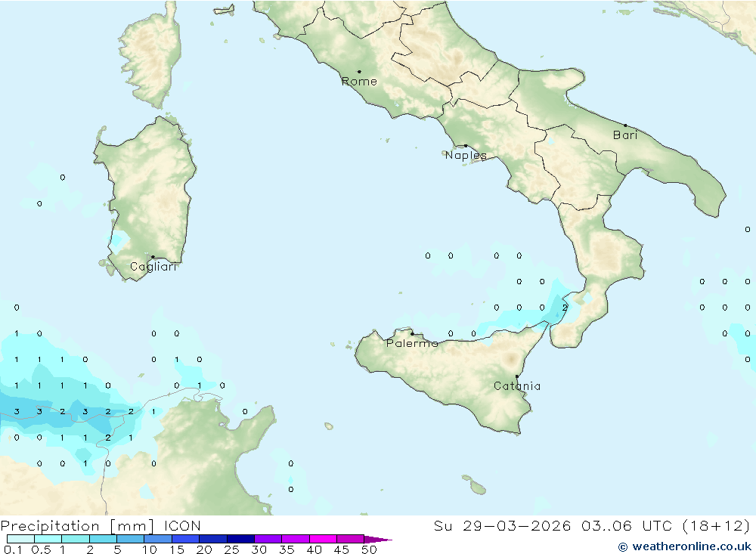756x554 pixels.
Task: Pick the magenta 40–45 mm legend swatch
Action: click(x=323, y=540)
